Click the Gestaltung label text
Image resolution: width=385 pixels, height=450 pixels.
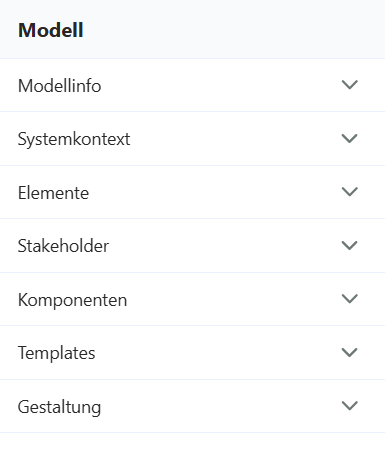pos(59,407)
